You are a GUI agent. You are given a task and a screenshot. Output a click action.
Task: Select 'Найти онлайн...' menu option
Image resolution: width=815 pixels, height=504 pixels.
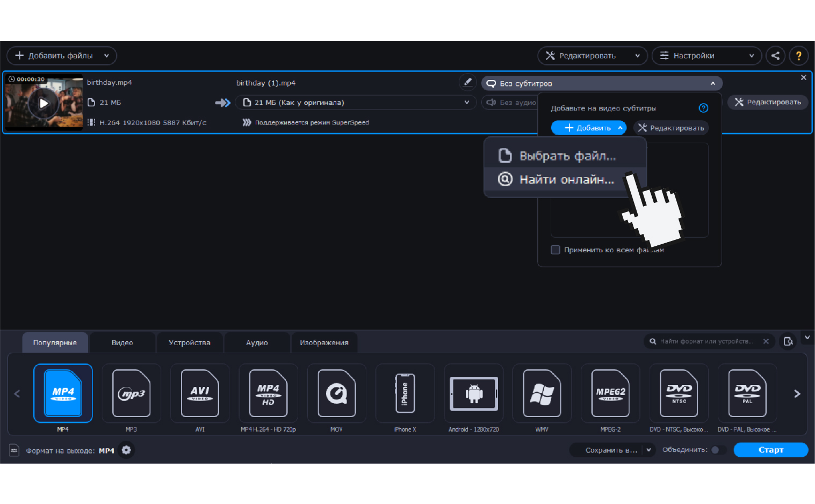pyautogui.click(x=565, y=180)
